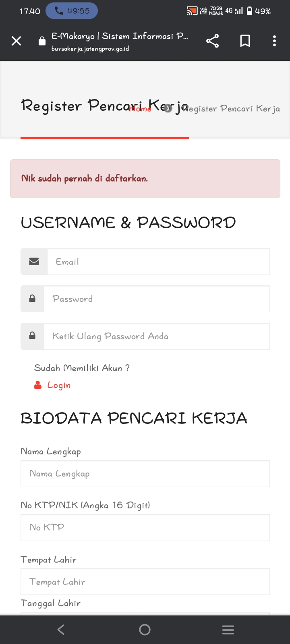Screen dimensions: 290x644
Task: Close the browser tab with X icon
Action: click(17, 41)
